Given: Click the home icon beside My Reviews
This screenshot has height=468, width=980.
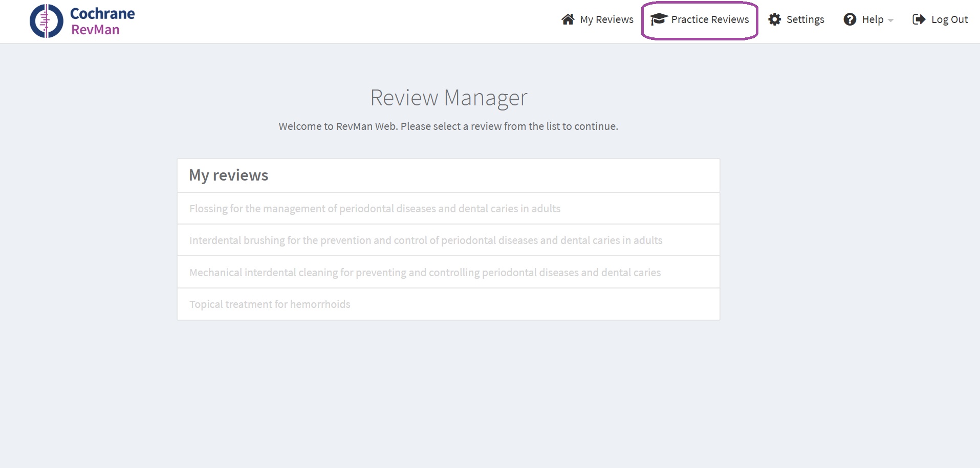Looking at the screenshot, I should pos(568,19).
